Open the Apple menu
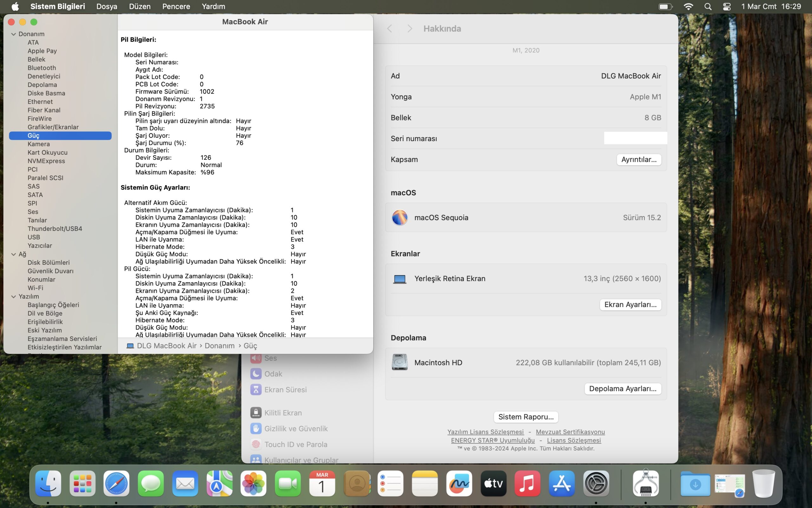Image resolution: width=812 pixels, height=508 pixels. click(15, 6)
